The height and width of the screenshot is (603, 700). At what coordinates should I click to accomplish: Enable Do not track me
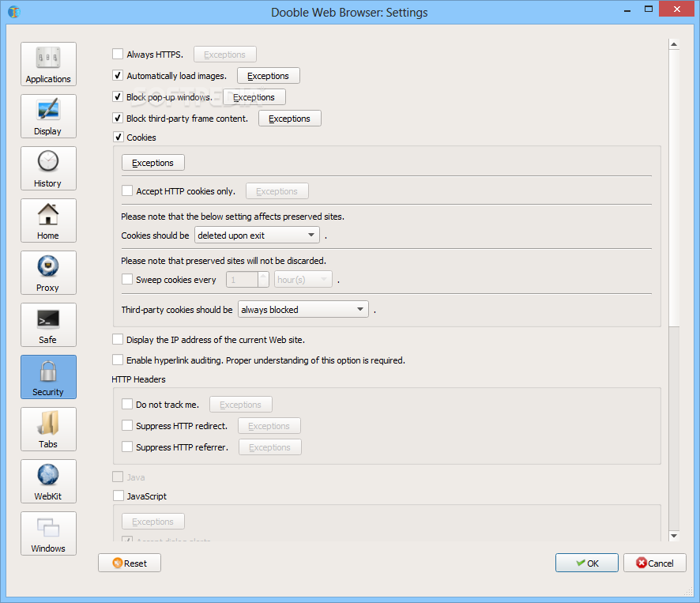pyautogui.click(x=127, y=404)
